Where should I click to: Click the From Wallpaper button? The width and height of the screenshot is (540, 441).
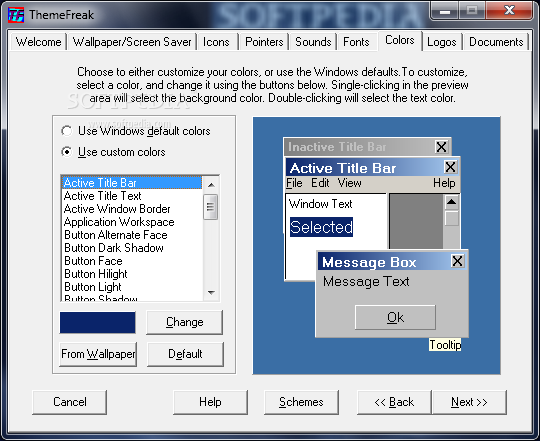pyautogui.click(x=98, y=354)
